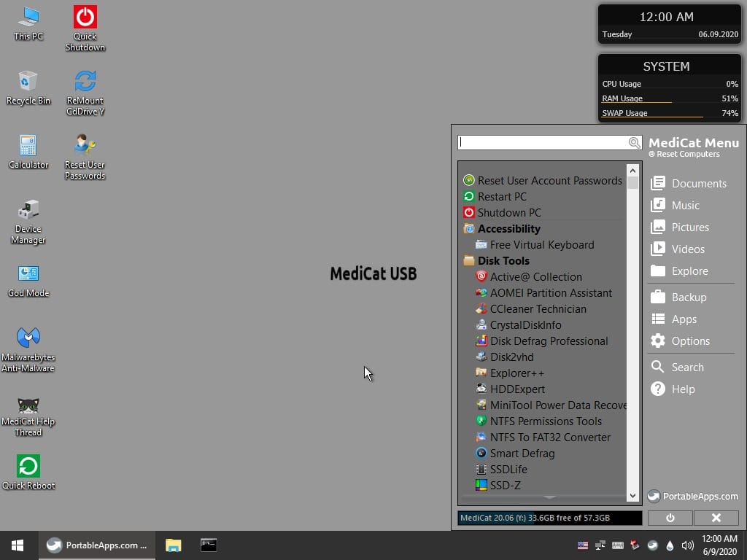747x560 pixels.
Task: Launch AOMEI Partition Assistant from menu
Action: [543, 293]
